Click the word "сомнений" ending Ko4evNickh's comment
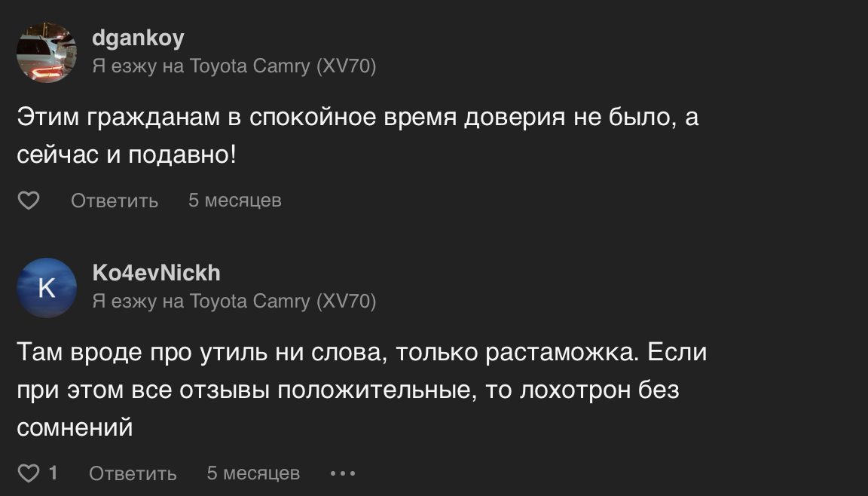Screen dimensions: 868x496 [x=75, y=427]
